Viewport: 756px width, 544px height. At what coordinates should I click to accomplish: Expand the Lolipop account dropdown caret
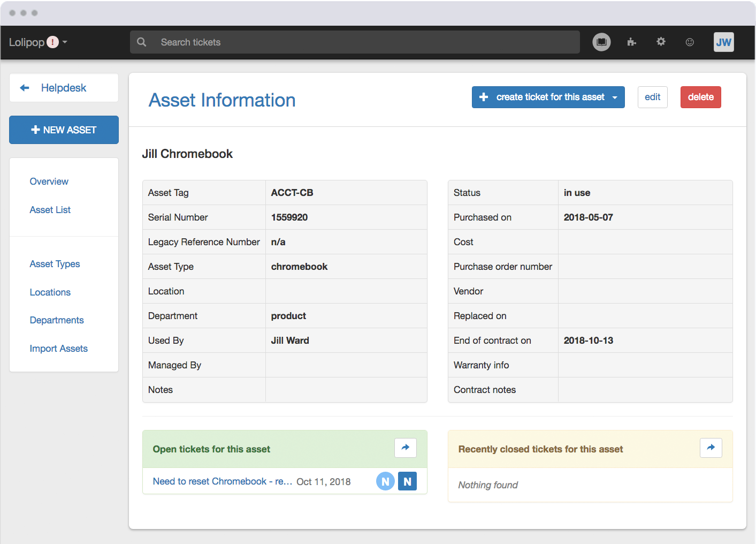(x=65, y=42)
